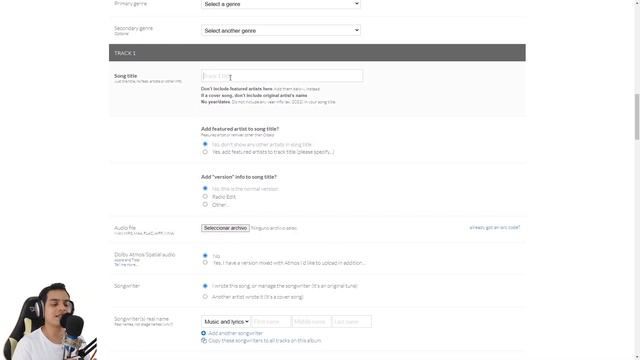The image size is (640, 360).
Task: Focus the songwriter Middle name field
Action: pos(312,322)
